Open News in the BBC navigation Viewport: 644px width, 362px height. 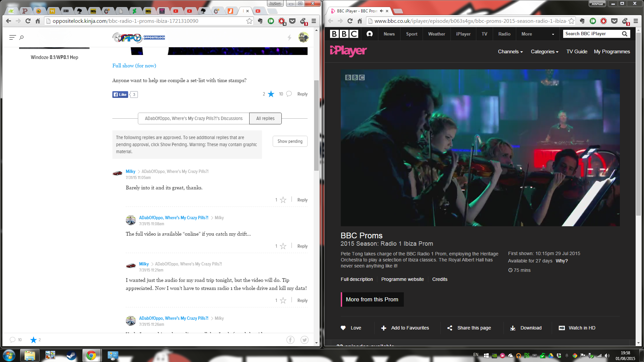pos(389,34)
